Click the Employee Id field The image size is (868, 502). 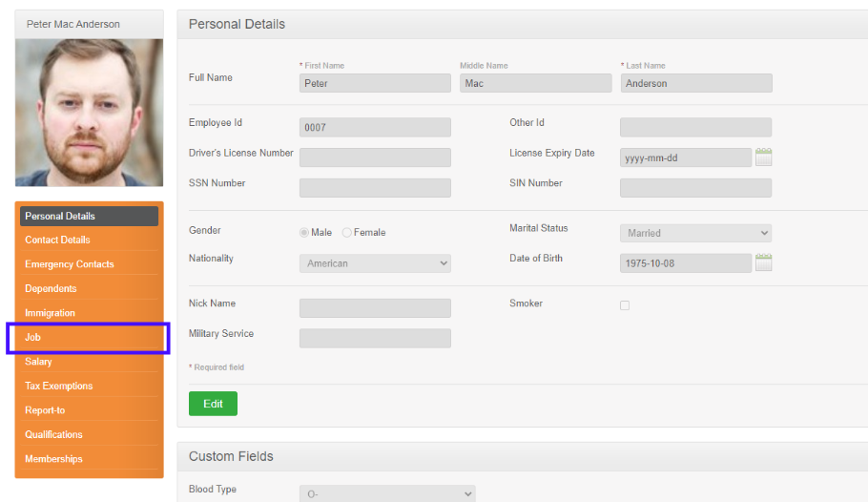[x=375, y=128]
